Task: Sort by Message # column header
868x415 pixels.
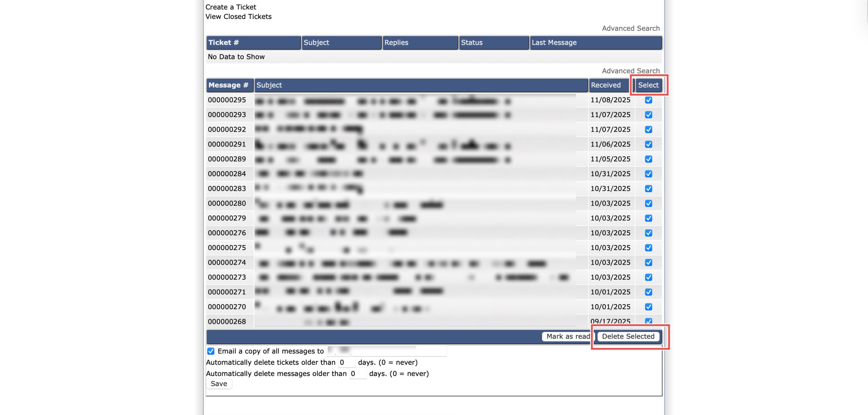Action: [x=228, y=85]
